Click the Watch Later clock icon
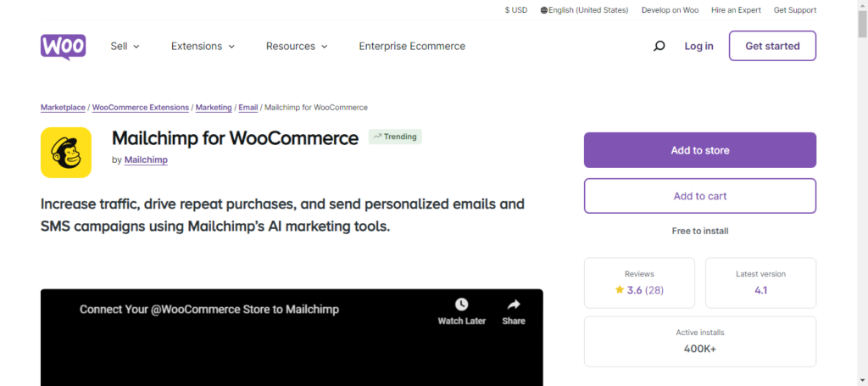The width and height of the screenshot is (868, 386). coord(462,304)
